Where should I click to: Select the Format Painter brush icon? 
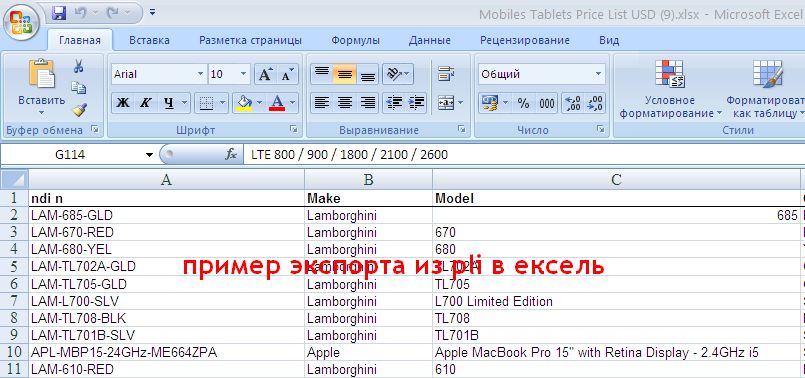79,109
